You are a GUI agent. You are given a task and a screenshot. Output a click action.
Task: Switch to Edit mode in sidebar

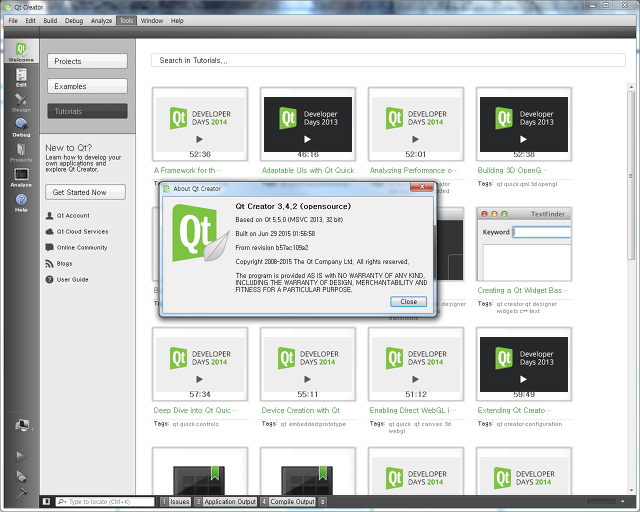click(x=21, y=77)
